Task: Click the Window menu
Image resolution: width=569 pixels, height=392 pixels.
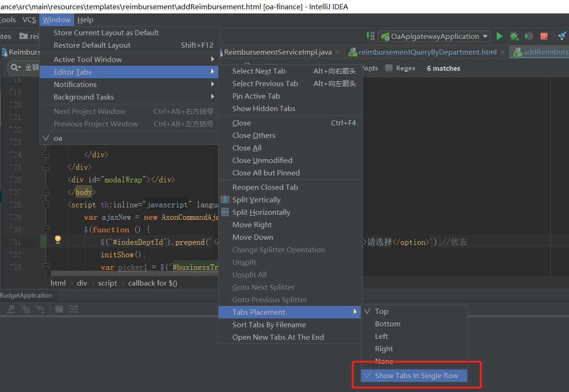Action: tap(56, 20)
